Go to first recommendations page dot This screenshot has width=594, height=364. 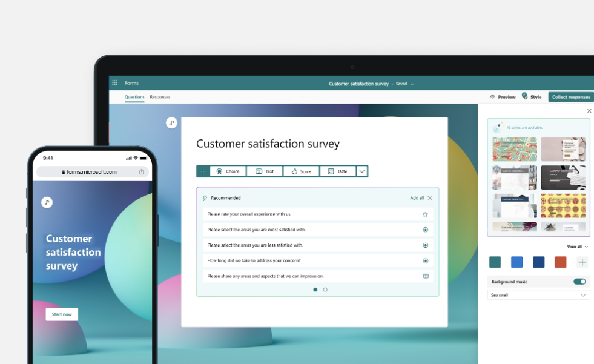coord(315,290)
